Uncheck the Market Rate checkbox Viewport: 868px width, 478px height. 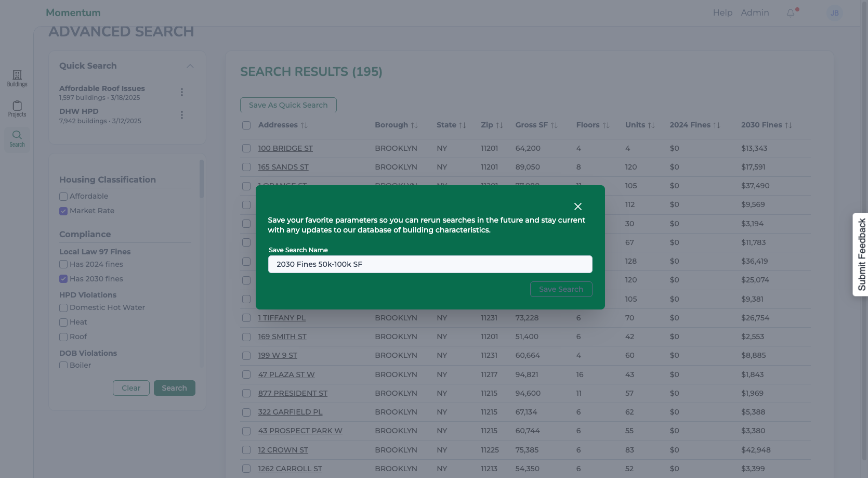tap(63, 211)
